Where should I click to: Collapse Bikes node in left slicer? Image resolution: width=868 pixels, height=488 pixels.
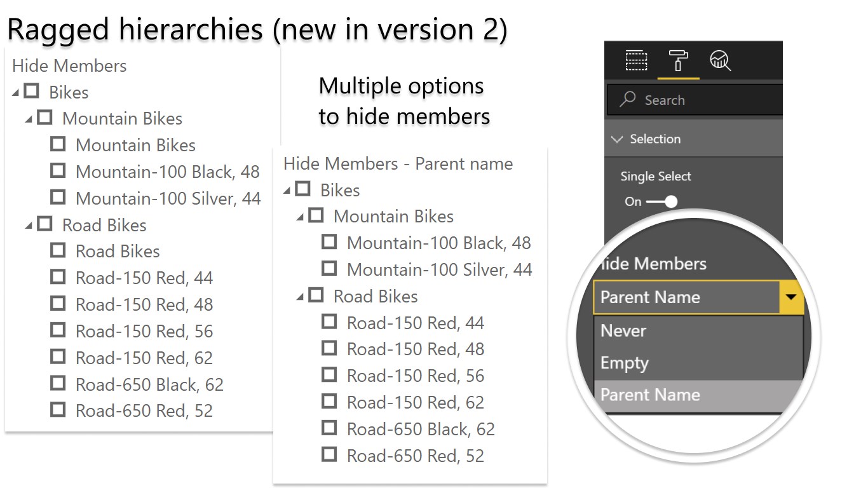pos(16,93)
